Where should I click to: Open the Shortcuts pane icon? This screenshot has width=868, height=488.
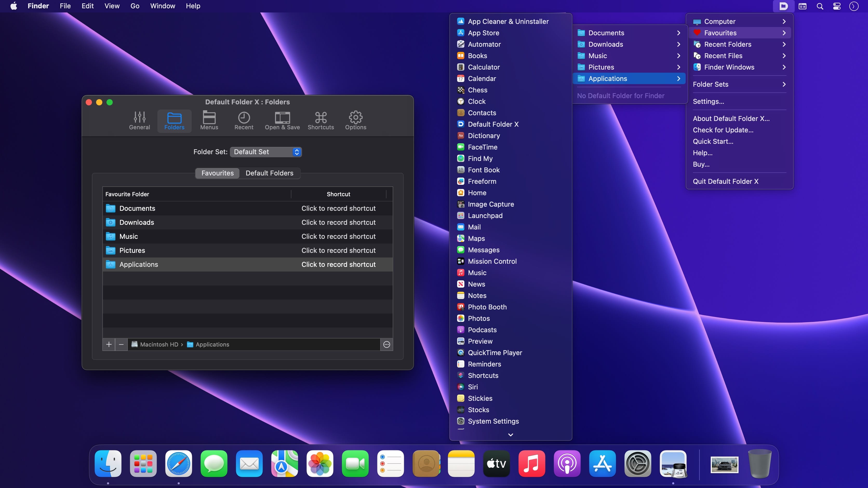[x=321, y=120]
